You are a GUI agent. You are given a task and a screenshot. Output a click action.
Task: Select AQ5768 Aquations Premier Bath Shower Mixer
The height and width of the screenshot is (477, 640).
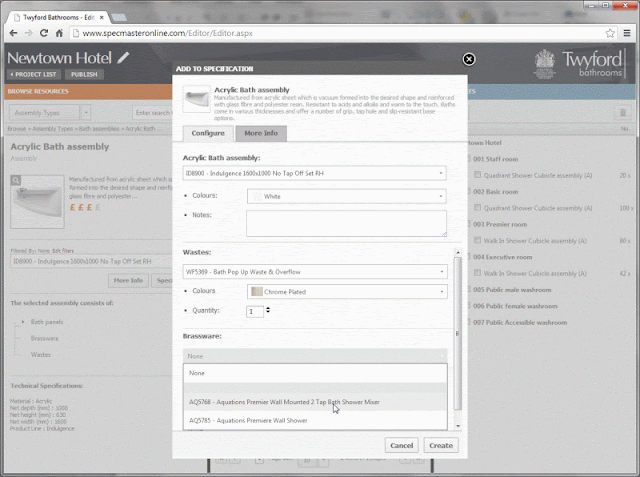click(315, 402)
